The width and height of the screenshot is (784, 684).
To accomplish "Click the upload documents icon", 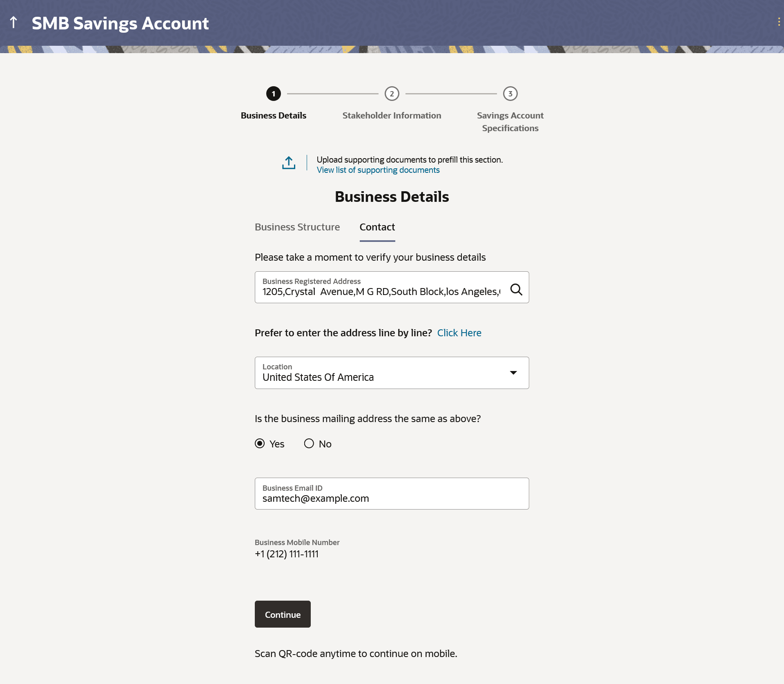I will tap(289, 163).
